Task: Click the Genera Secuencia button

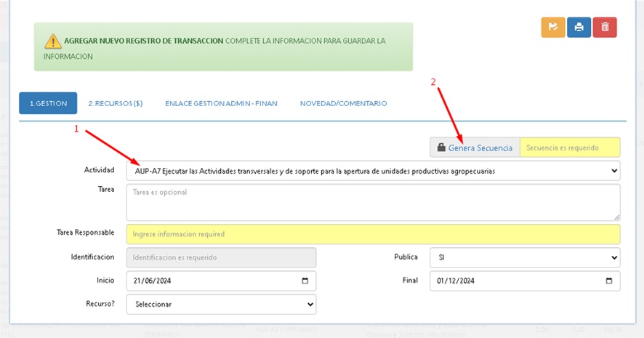Action: coord(475,148)
